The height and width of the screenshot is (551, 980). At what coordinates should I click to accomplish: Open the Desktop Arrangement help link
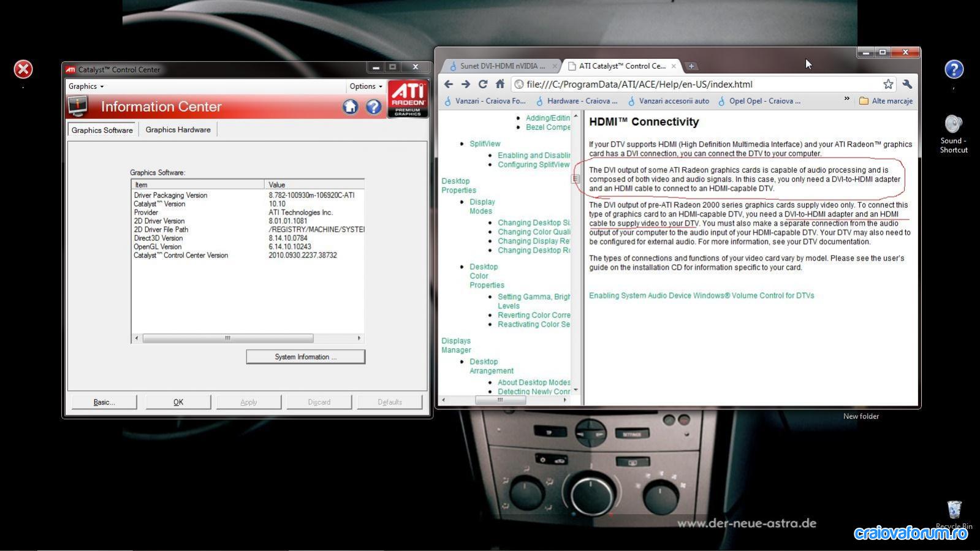(x=492, y=367)
